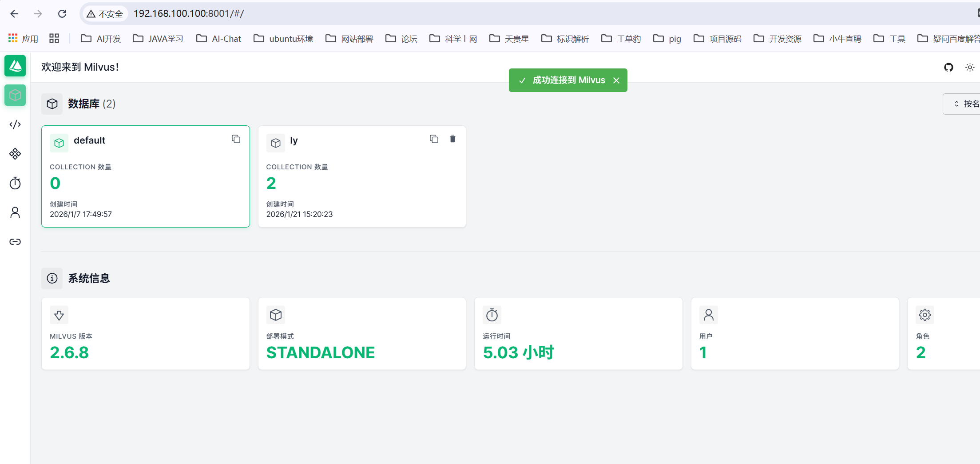Open the stopwatch sidebar icon

(x=15, y=183)
